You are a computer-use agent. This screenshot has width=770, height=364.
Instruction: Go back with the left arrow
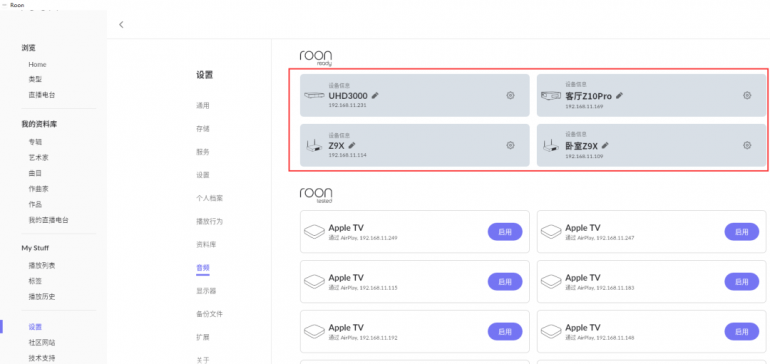tap(121, 25)
